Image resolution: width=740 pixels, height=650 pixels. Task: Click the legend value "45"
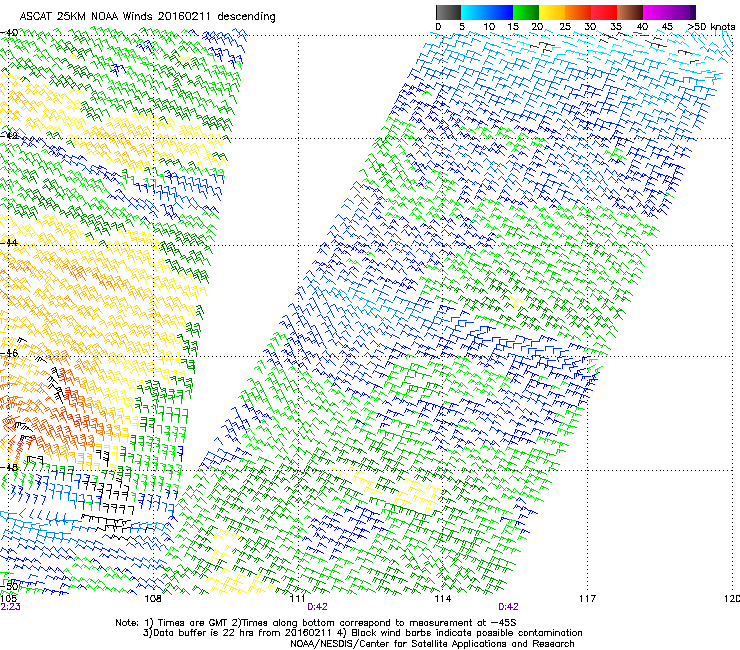point(667,27)
